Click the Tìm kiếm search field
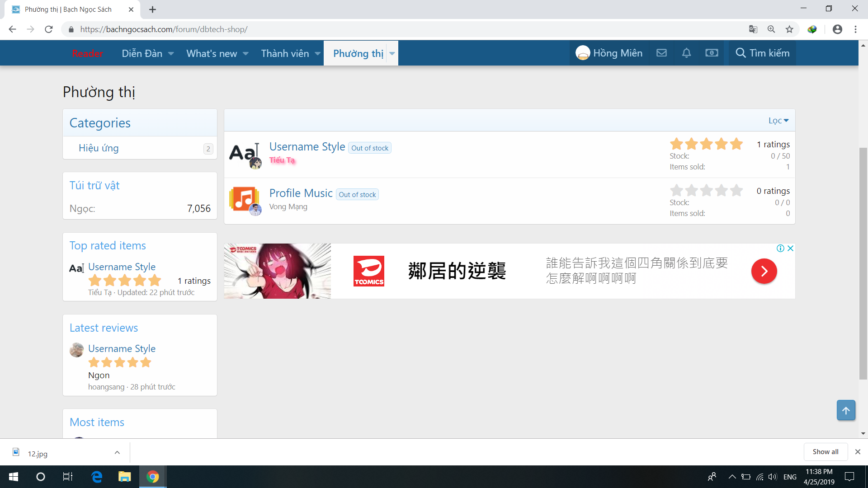This screenshot has height=488, width=868. pyautogui.click(x=762, y=53)
